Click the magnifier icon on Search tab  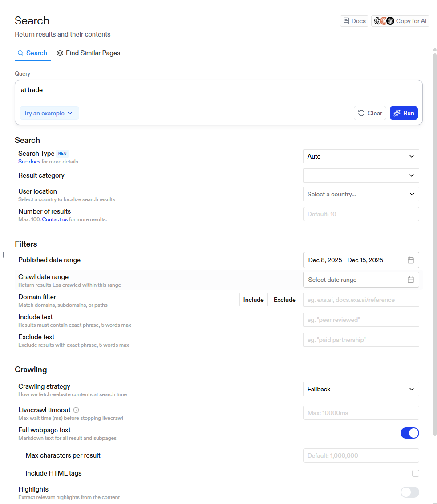pos(20,53)
